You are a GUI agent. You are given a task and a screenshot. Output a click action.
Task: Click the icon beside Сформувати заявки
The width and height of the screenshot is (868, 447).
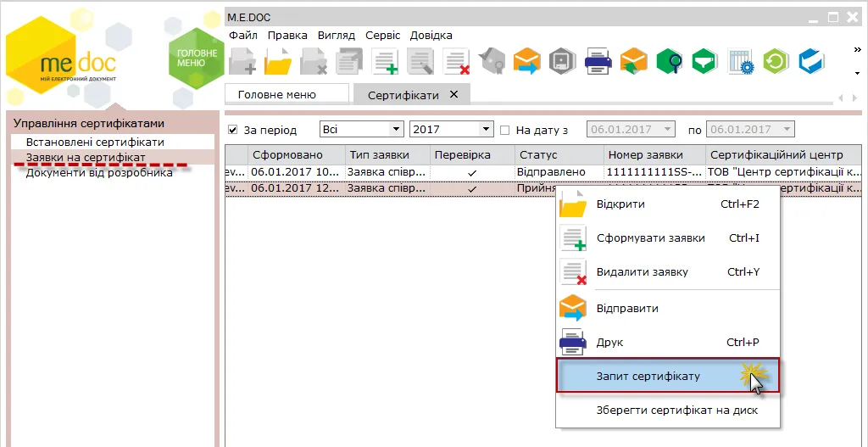(573, 238)
